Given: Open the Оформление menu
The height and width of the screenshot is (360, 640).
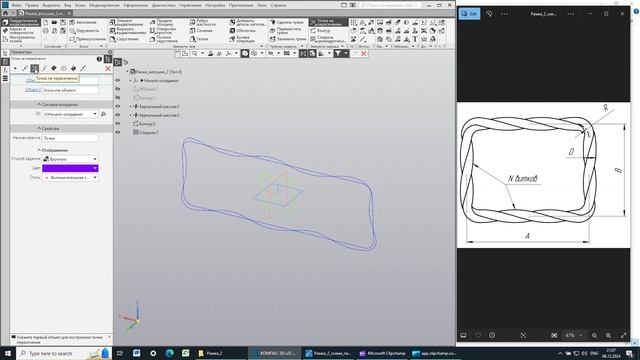Looking at the screenshot, I should click(136, 5).
